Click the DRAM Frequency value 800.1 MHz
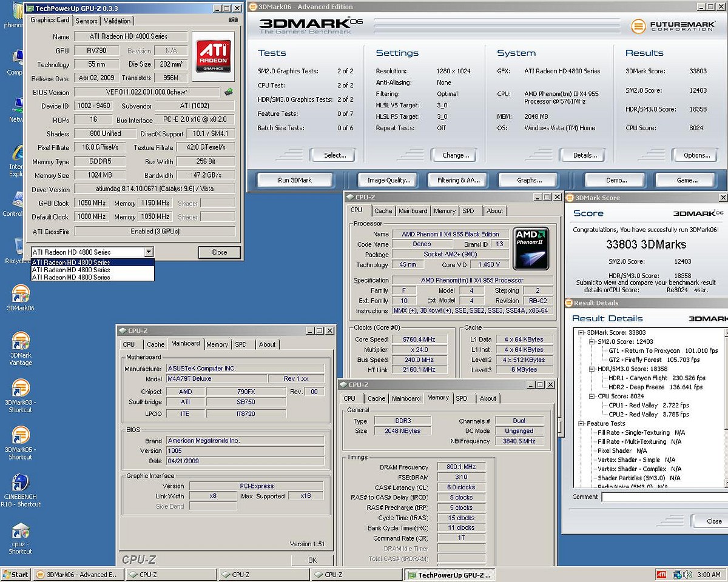The height and width of the screenshot is (582, 728). point(461,467)
